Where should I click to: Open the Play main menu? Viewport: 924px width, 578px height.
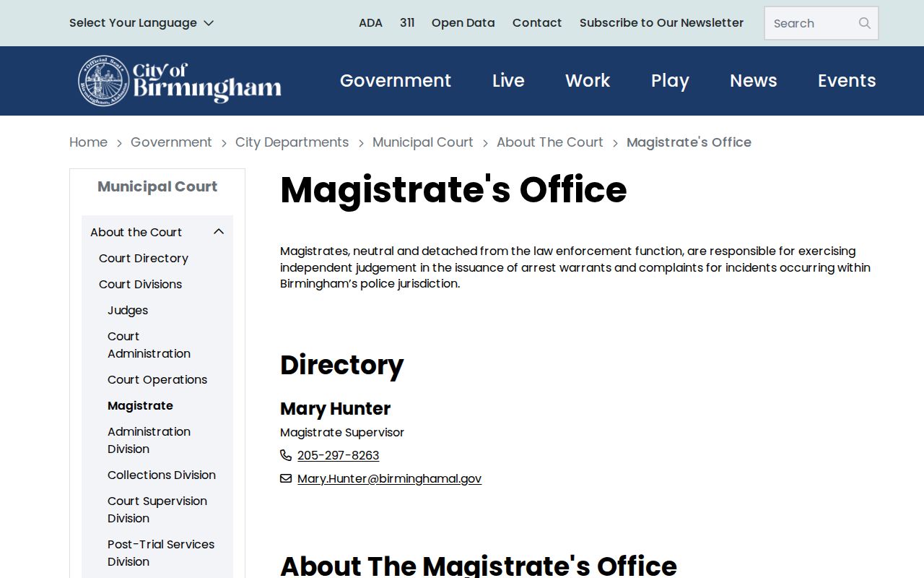(x=670, y=80)
